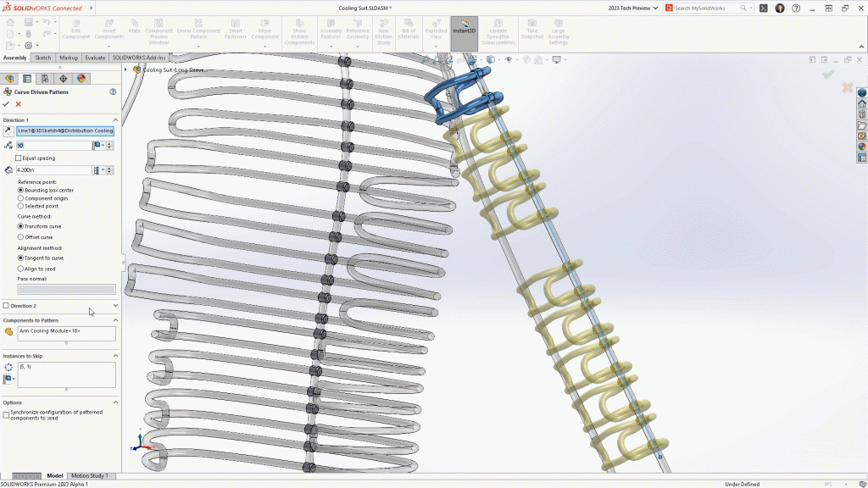Select the Component origin radio button
The image size is (868, 488).
pyautogui.click(x=20, y=198)
